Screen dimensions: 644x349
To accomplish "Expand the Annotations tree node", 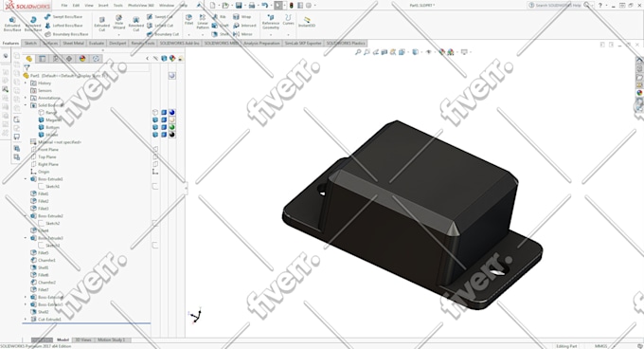I will (x=26, y=98).
